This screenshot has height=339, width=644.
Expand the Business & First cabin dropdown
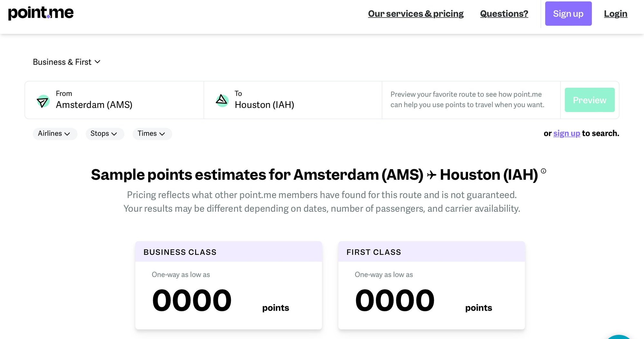coord(67,62)
